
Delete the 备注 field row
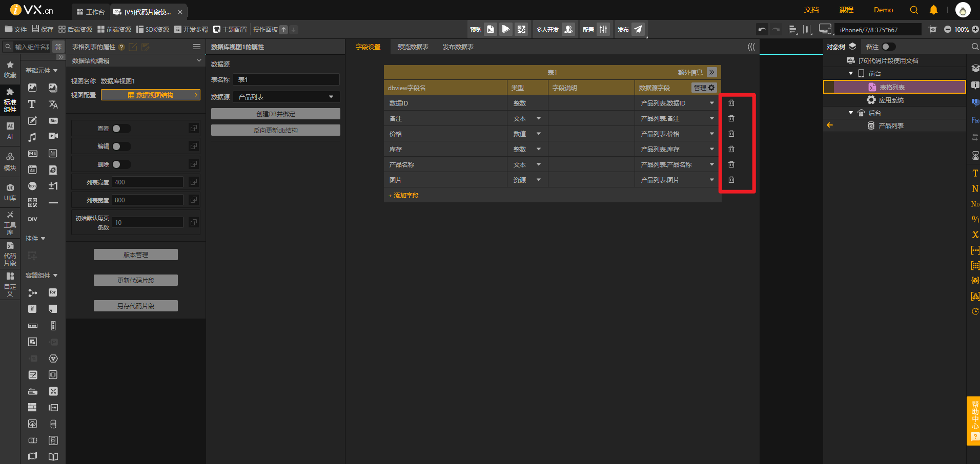tap(731, 118)
